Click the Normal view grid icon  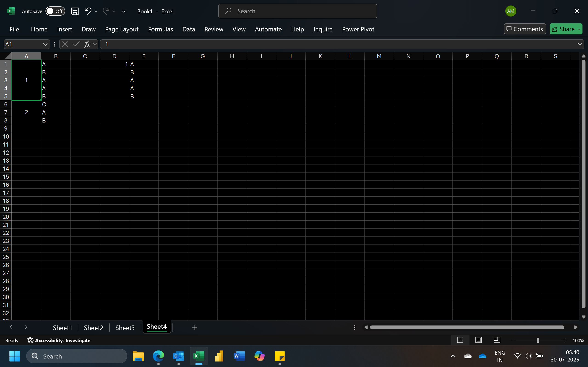(x=460, y=340)
